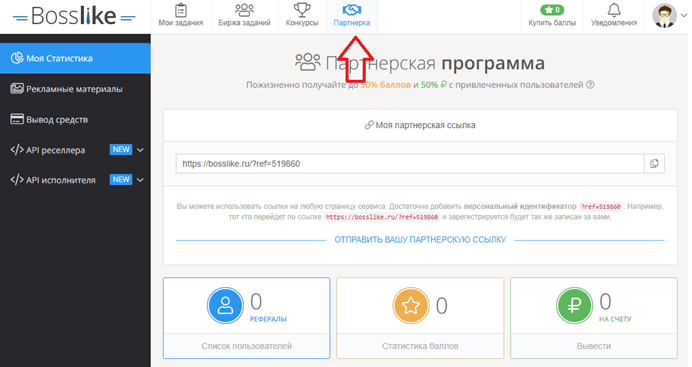This screenshot has height=367, width=692.
Task: Click the Купить баллы label
Action: point(552,22)
